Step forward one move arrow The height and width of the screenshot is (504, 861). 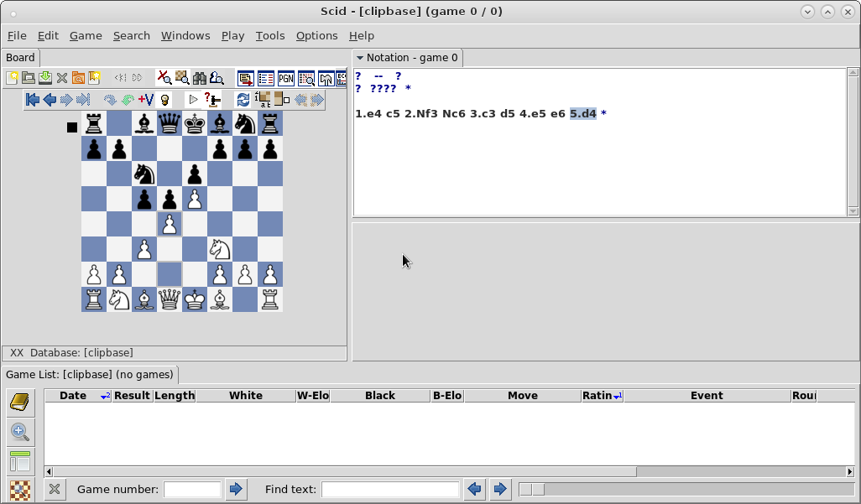point(66,99)
